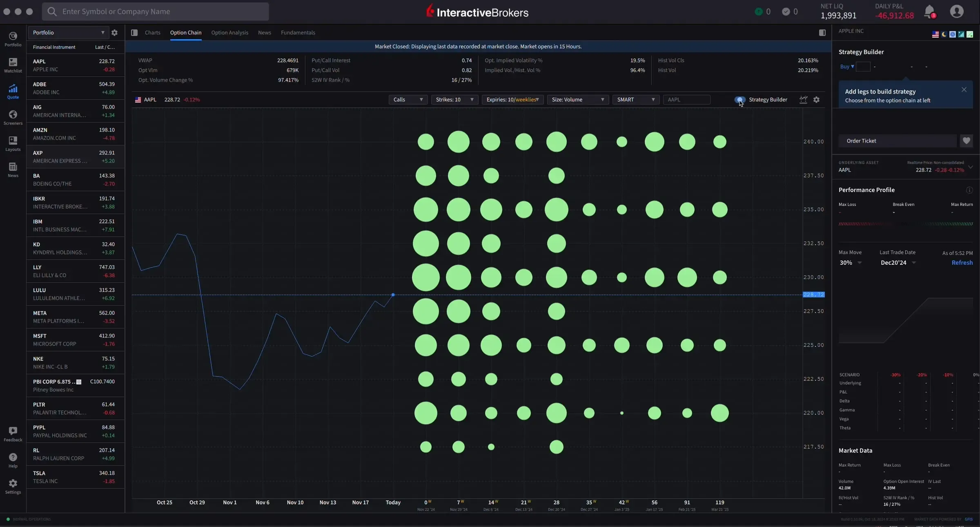Open the chart settings gear next to Strategy Builder
This screenshot has height=527, width=980.
click(x=816, y=100)
